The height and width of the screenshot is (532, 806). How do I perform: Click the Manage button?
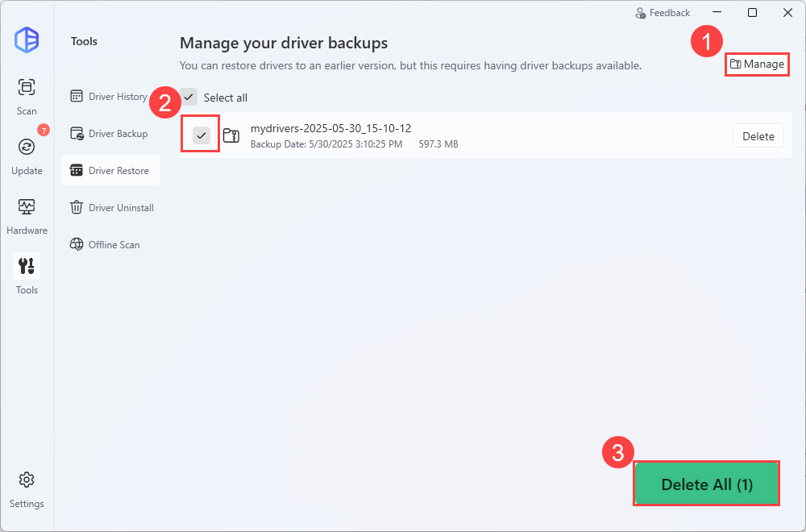click(x=756, y=64)
